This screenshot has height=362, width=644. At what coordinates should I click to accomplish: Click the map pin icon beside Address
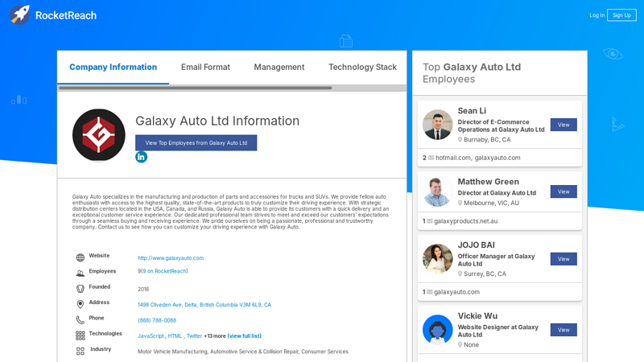80,304
